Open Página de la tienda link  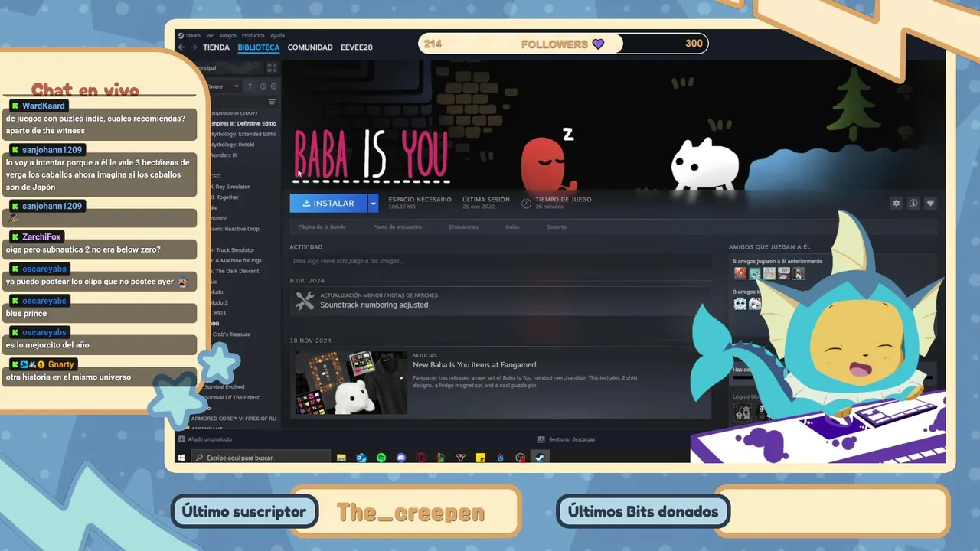(x=322, y=227)
